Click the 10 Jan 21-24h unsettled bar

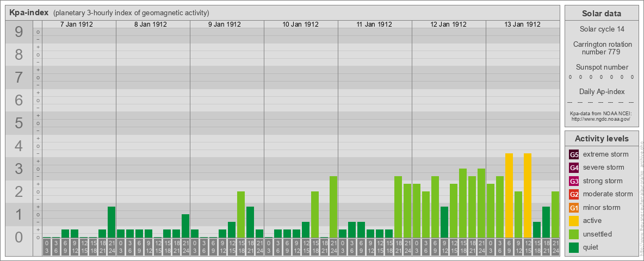point(333,207)
